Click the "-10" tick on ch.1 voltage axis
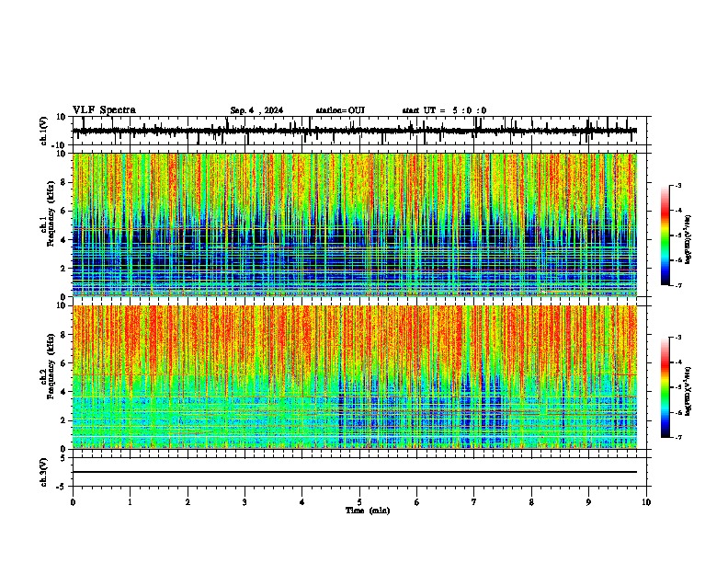Screen dimensions: 728x563 (60, 145)
